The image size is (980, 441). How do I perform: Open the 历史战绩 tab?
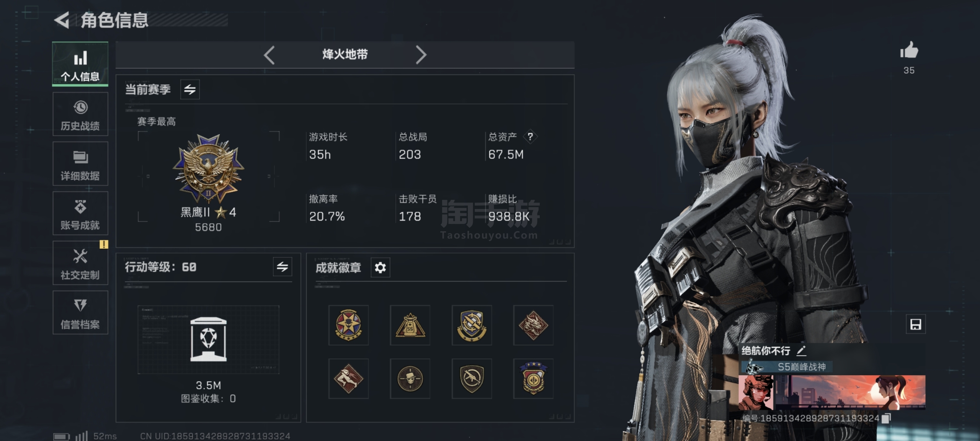click(x=80, y=114)
